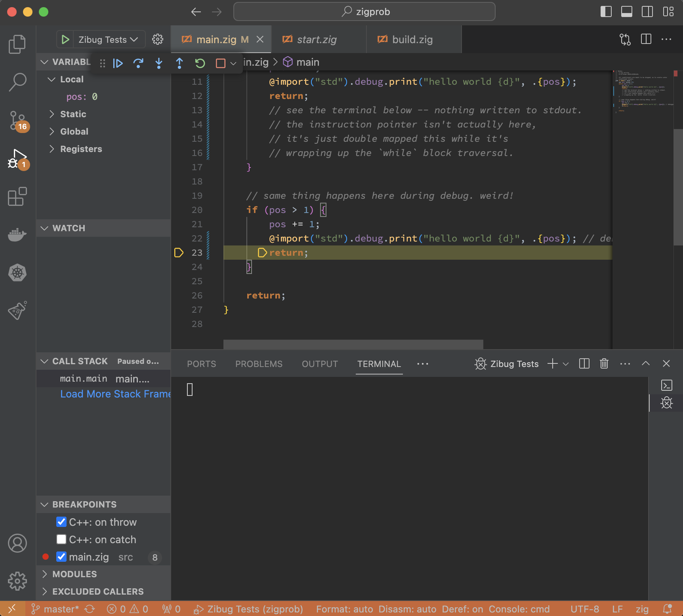
Task: Click the master branch in status bar
Action: (x=56, y=609)
